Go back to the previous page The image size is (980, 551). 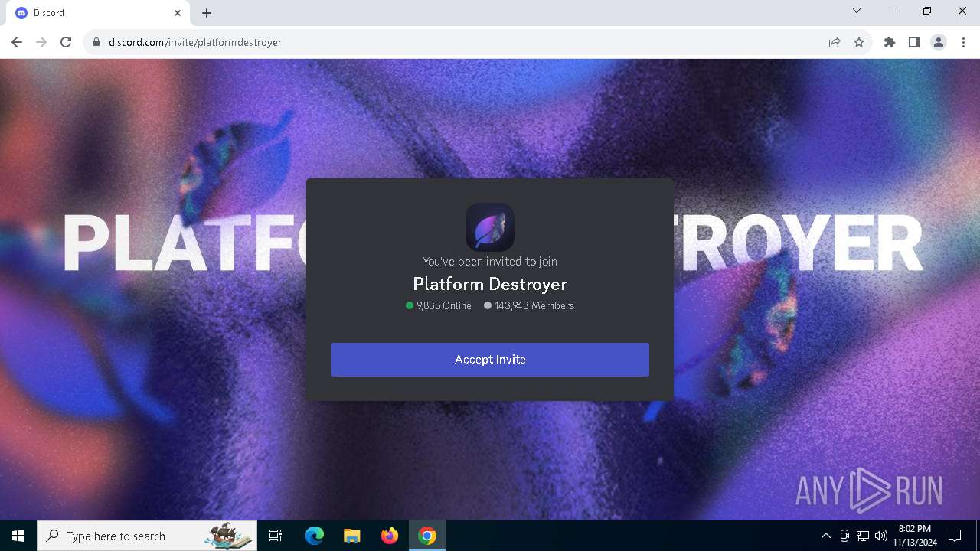17,42
